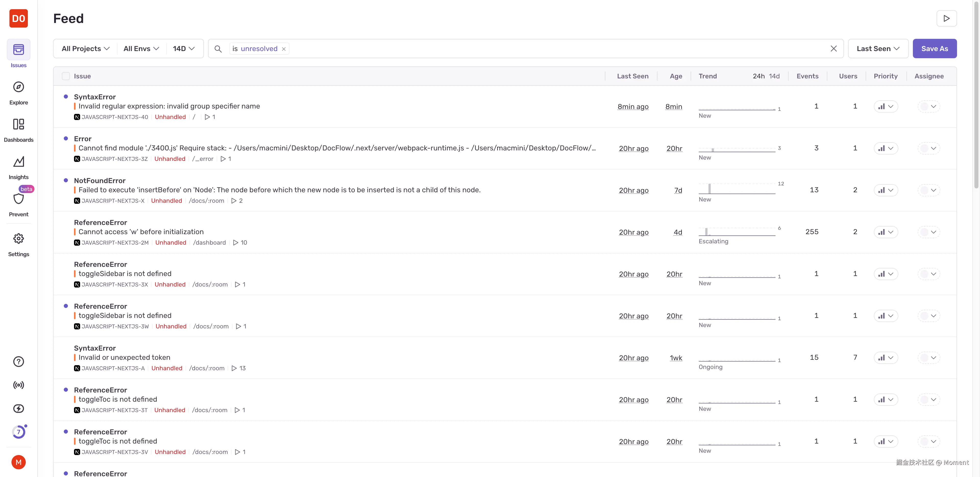Image resolution: width=980 pixels, height=477 pixels.
Task: Click the play button at top right
Action: [946, 18]
